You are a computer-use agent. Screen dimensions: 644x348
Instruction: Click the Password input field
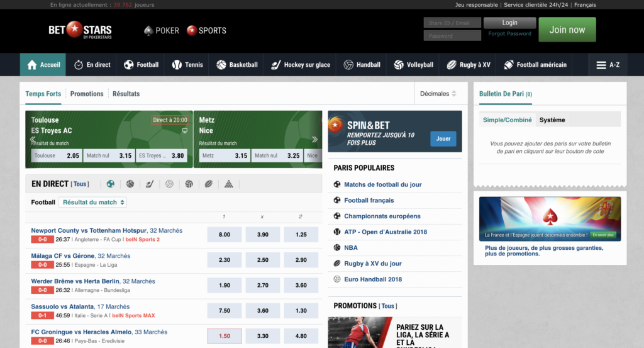click(452, 36)
